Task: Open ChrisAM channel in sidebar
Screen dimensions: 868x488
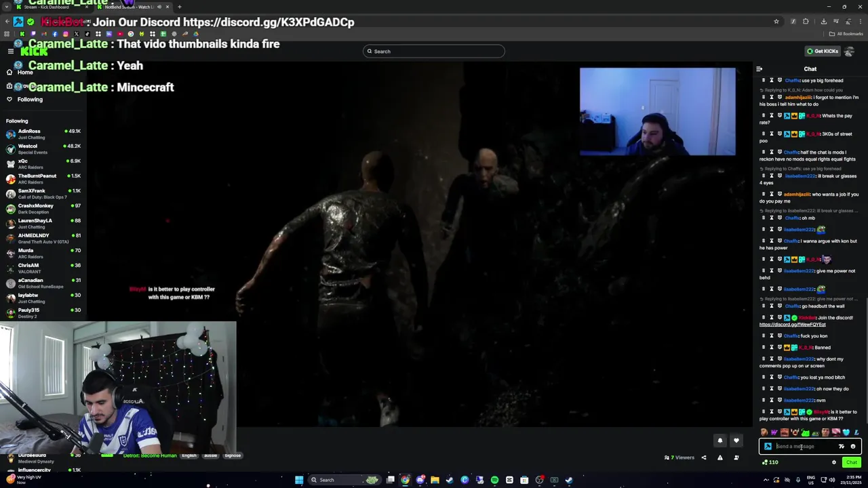Action: point(43,268)
